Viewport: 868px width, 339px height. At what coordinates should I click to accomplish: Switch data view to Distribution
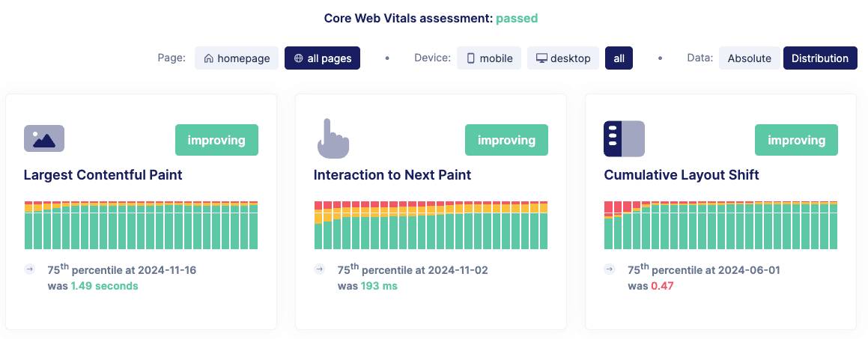coord(820,58)
